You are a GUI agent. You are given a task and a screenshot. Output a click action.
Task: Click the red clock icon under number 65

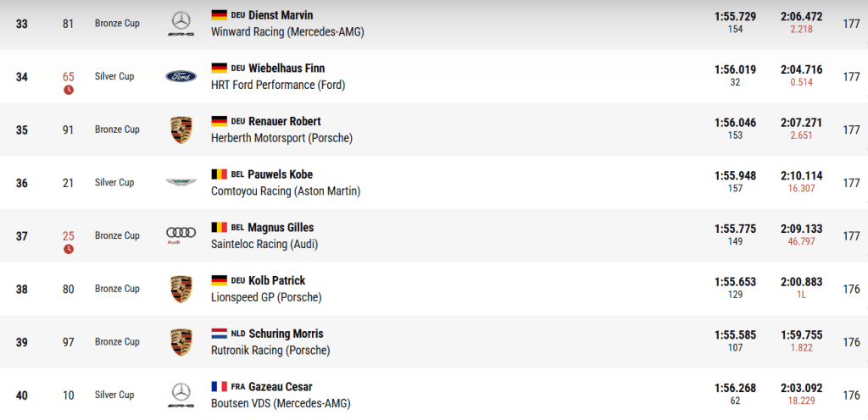[x=69, y=90]
